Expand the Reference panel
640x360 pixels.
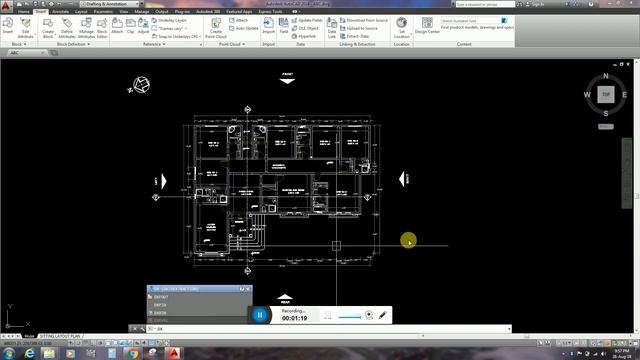pyautogui.click(x=154, y=44)
